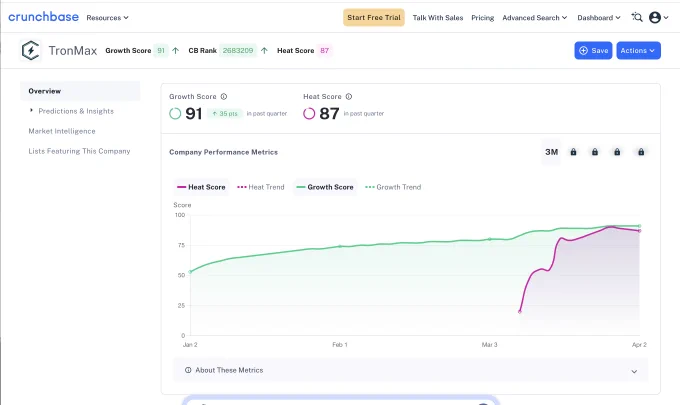Click the third locked time range icon
680x405 pixels.
pos(617,152)
